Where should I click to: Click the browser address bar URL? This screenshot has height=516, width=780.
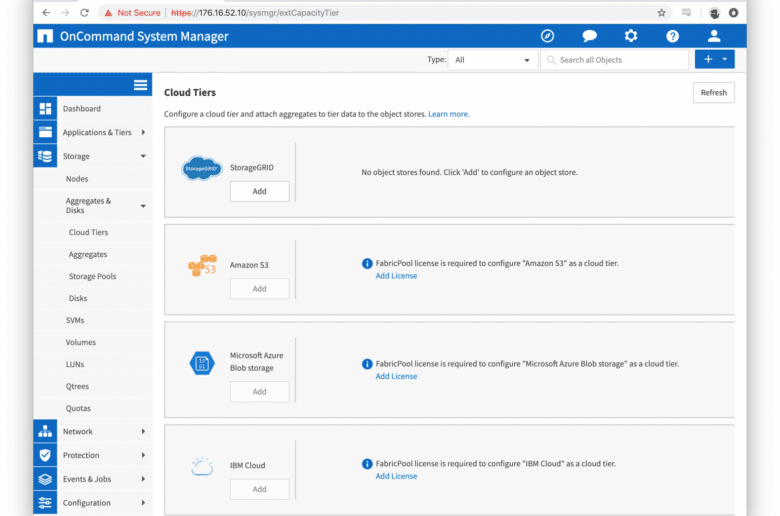coord(255,13)
